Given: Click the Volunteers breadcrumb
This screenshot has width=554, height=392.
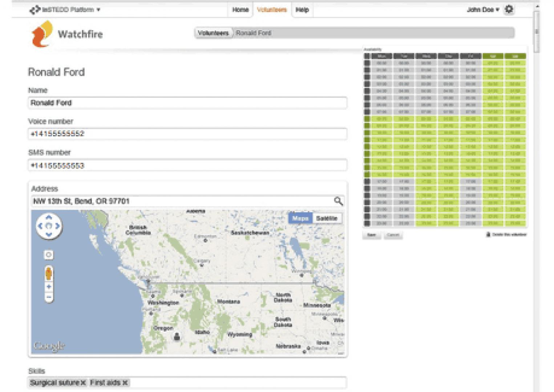Looking at the screenshot, I should (x=213, y=33).
